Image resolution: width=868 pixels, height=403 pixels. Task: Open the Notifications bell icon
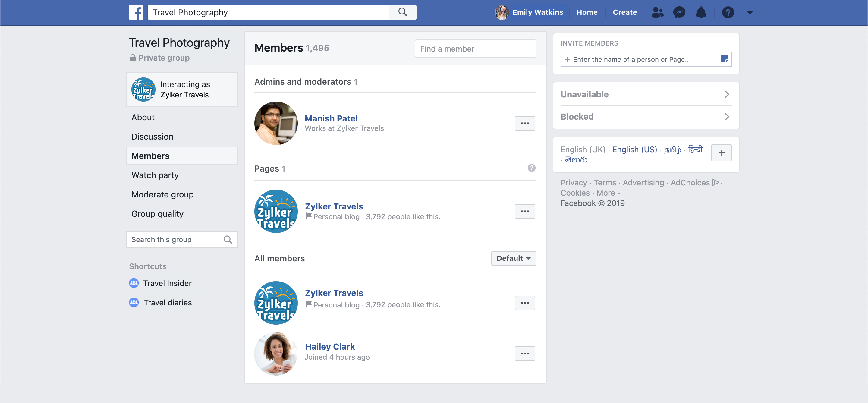coord(701,12)
